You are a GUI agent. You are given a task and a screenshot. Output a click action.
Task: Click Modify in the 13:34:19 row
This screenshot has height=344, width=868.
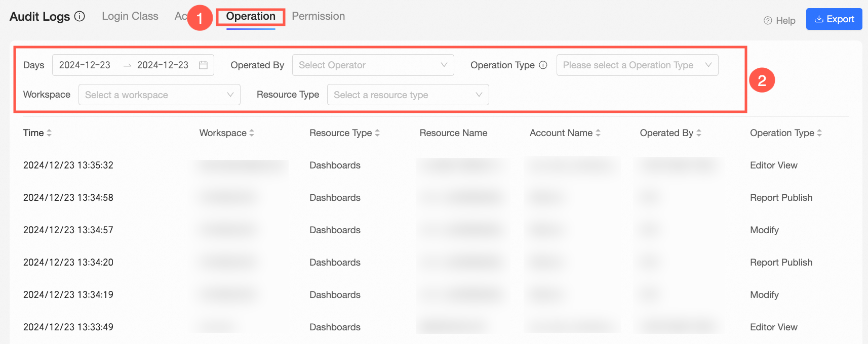click(x=765, y=295)
